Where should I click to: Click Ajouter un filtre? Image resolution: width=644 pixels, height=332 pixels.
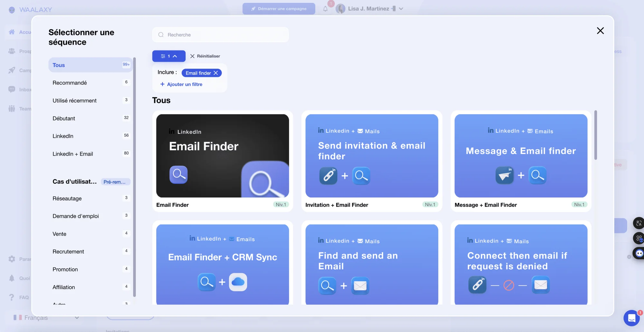pos(181,84)
